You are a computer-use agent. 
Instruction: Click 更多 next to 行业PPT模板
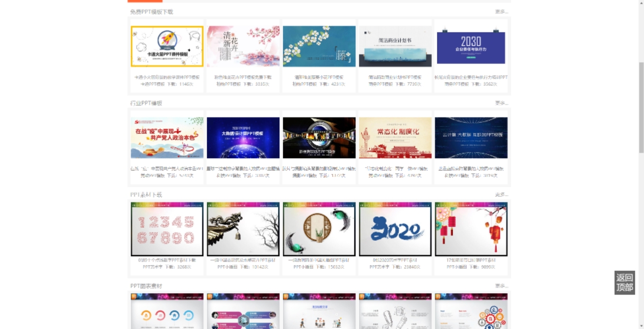pyautogui.click(x=502, y=103)
